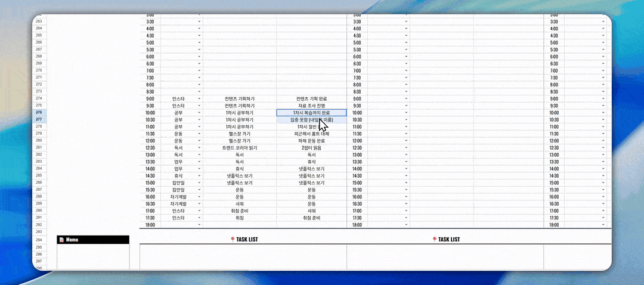Open the 집안일 category dropdown for 15:30
The image size is (644, 285).
coord(199,190)
